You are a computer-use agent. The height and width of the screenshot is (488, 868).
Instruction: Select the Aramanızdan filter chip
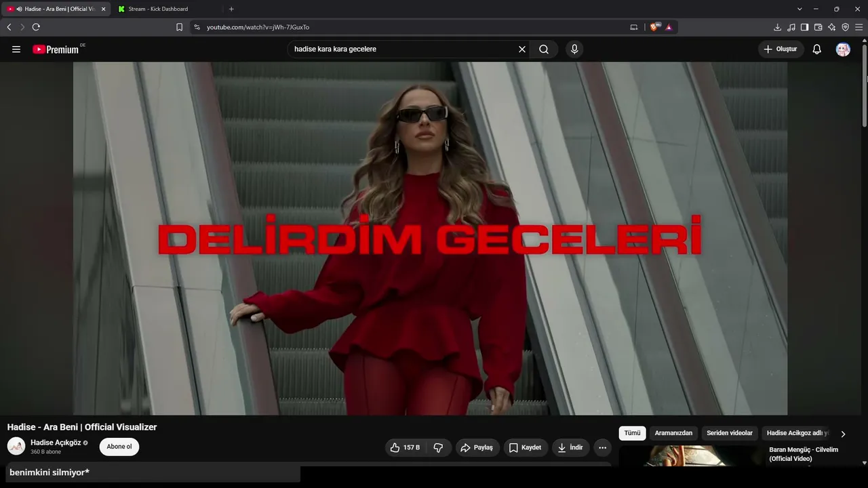673,433
